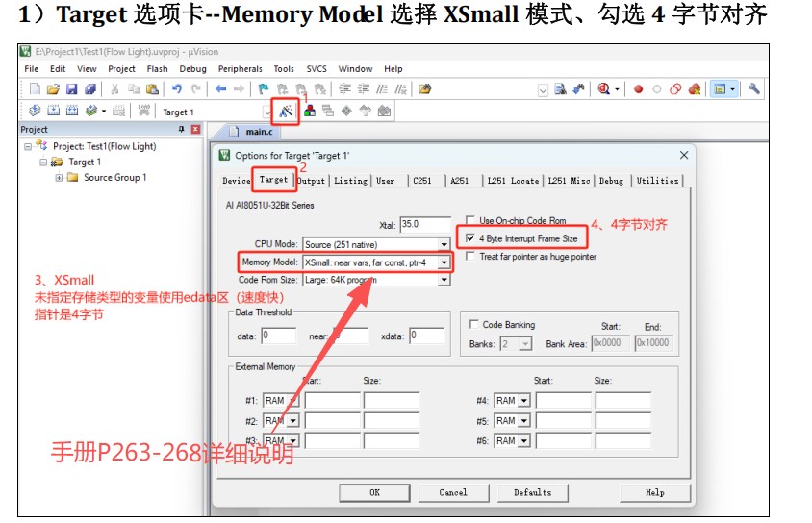Click the Cancel button
Image resolution: width=812 pixels, height=523 pixels.
click(453, 492)
